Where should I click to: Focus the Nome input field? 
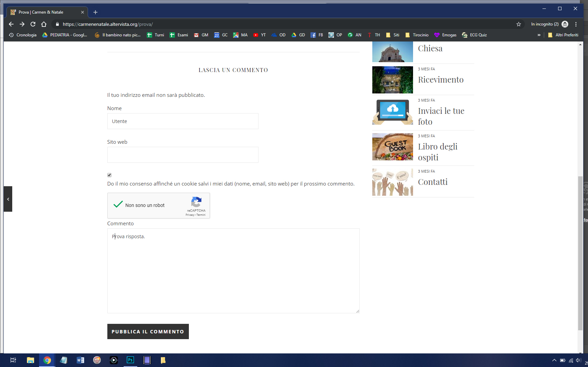183,121
